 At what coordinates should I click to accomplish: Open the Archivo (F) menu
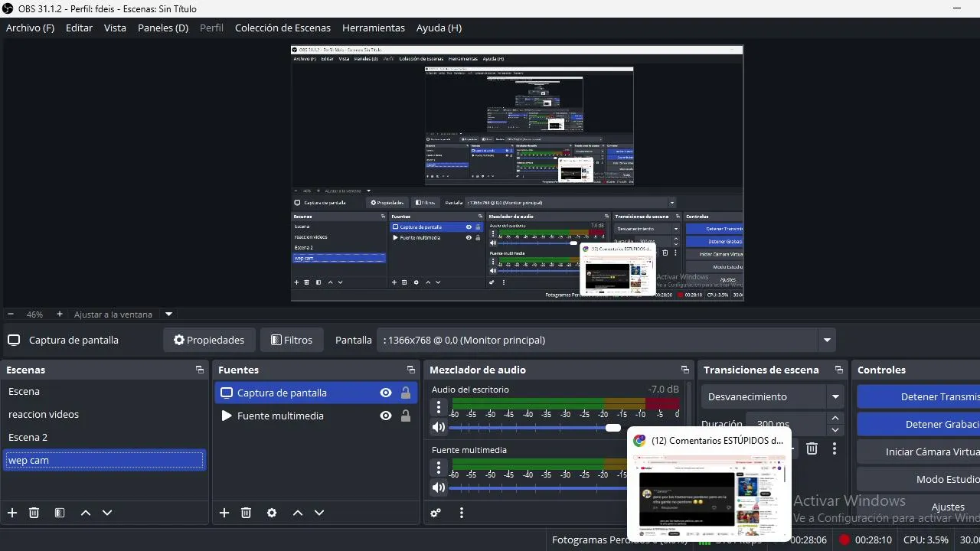point(30,28)
